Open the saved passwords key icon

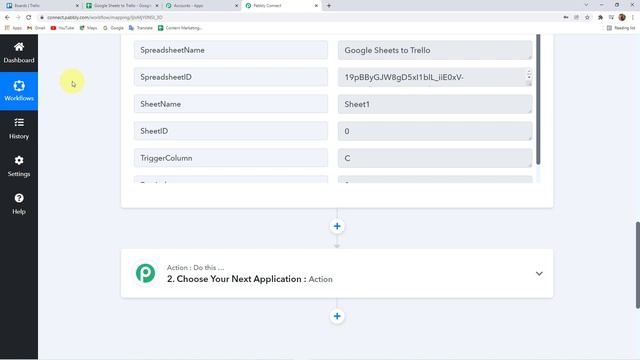click(x=566, y=18)
